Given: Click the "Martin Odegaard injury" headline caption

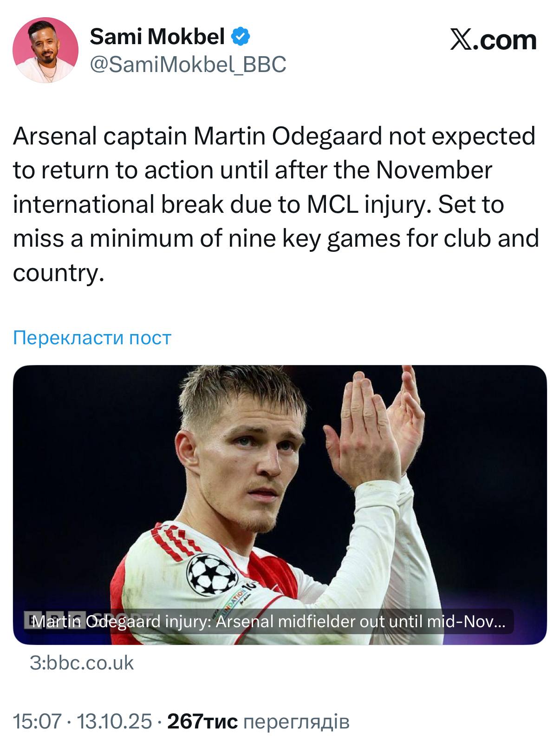Looking at the screenshot, I should coord(268,622).
